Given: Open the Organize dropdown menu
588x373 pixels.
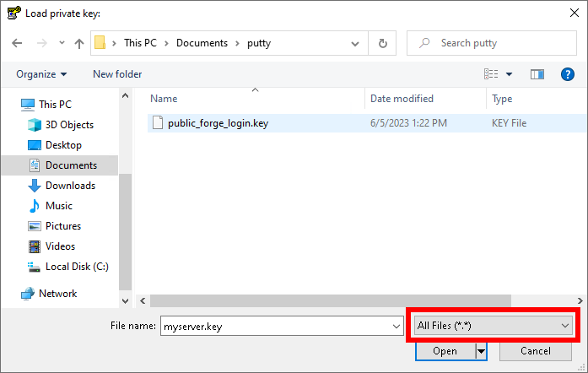Looking at the screenshot, I should click(x=41, y=74).
